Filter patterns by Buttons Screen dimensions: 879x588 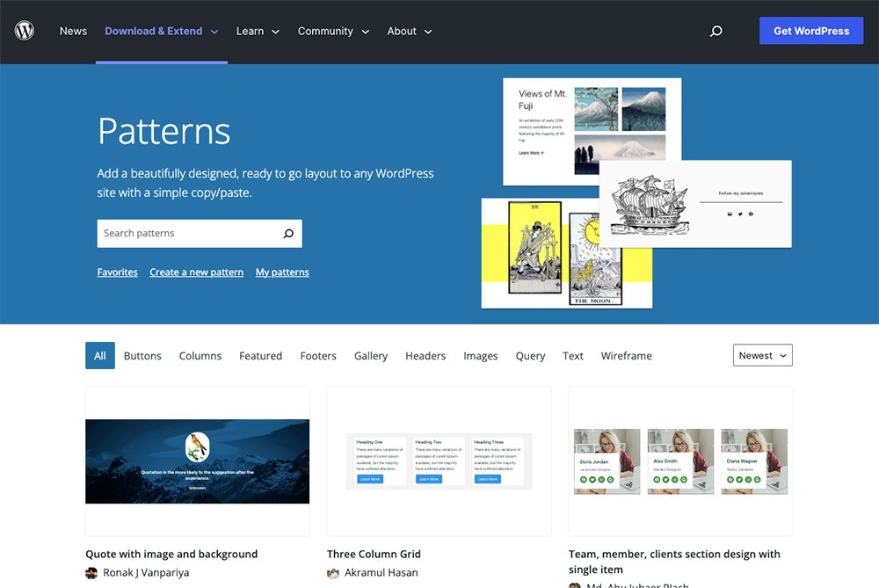142,356
